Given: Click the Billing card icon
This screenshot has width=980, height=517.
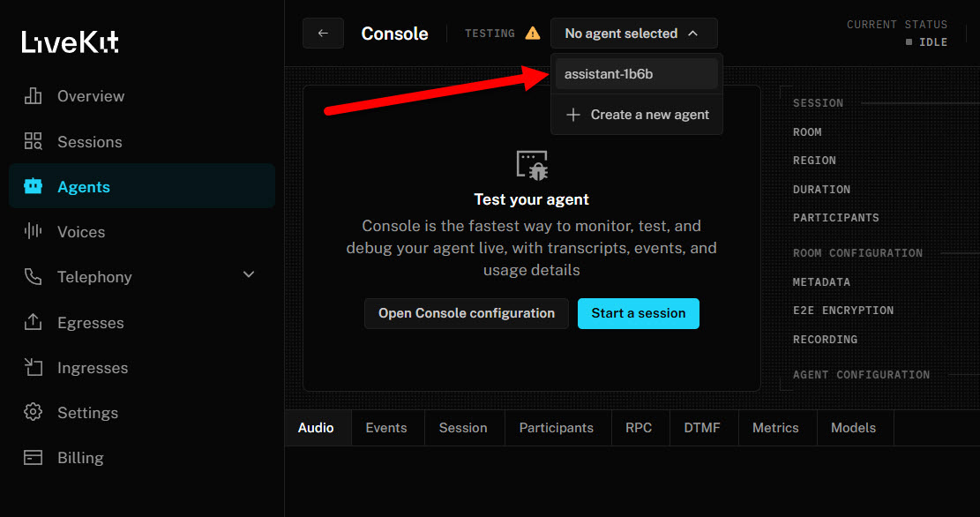Looking at the screenshot, I should coord(34,457).
